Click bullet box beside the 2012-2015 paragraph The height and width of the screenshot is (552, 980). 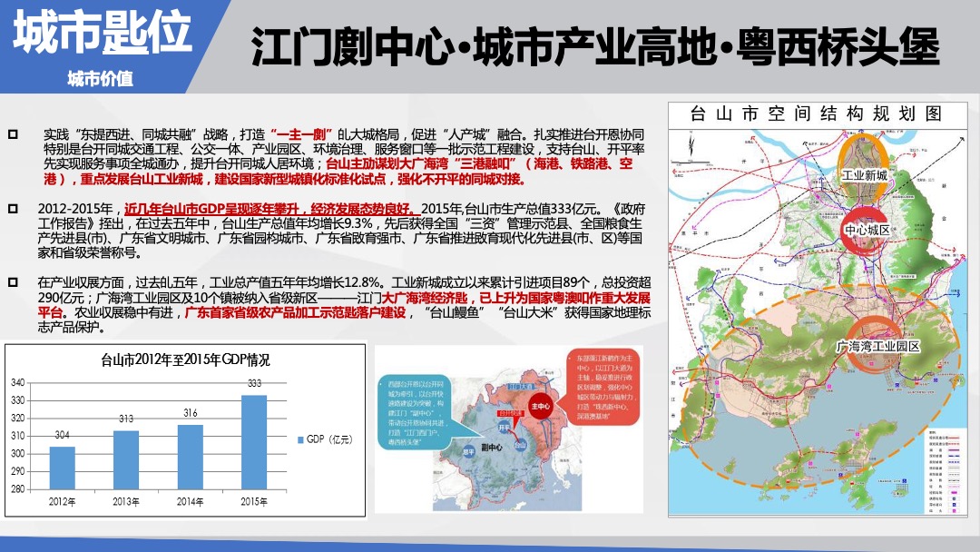pyautogui.click(x=13, y=209)
